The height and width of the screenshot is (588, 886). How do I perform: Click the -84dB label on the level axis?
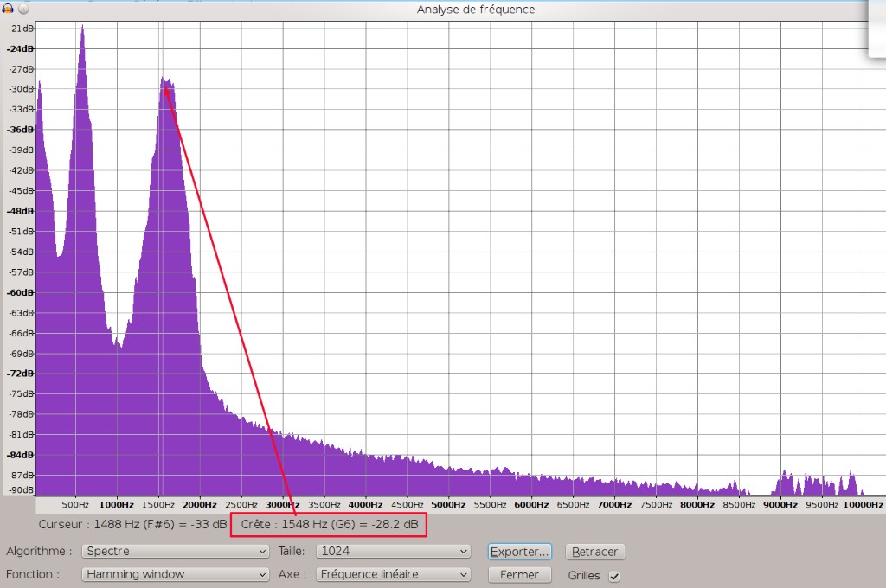[x=21, y=455]
